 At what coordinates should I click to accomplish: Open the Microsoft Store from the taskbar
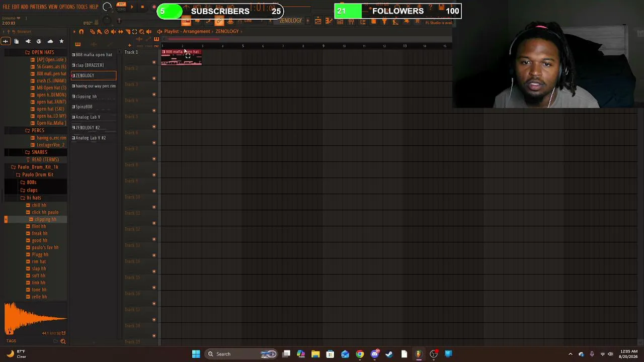point(330,354)
